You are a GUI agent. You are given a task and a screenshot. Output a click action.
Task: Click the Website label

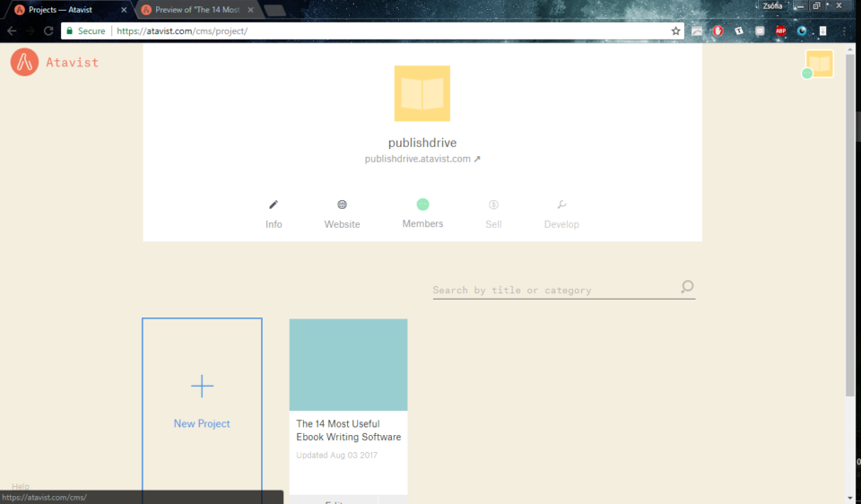342,224
